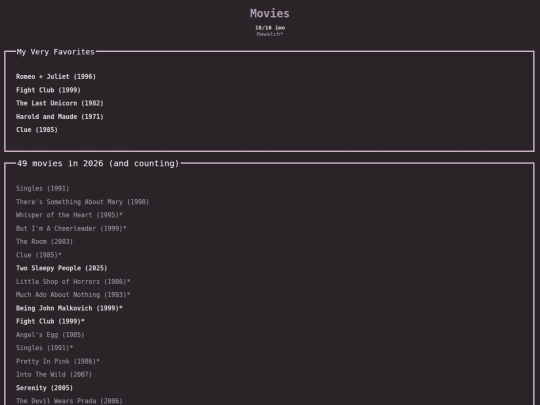Click the '10/10 imo' legend text
Screen dimensions: 540x405
click(x=270, y=28)
